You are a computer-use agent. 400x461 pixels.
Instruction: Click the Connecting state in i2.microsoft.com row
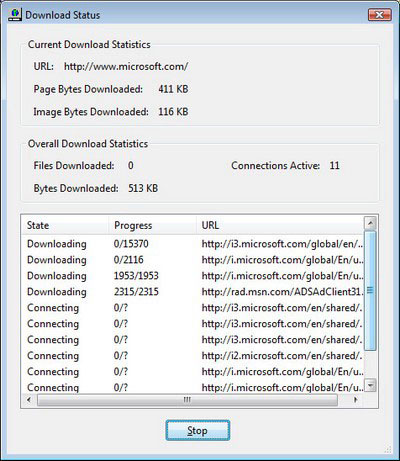[53, 356]
